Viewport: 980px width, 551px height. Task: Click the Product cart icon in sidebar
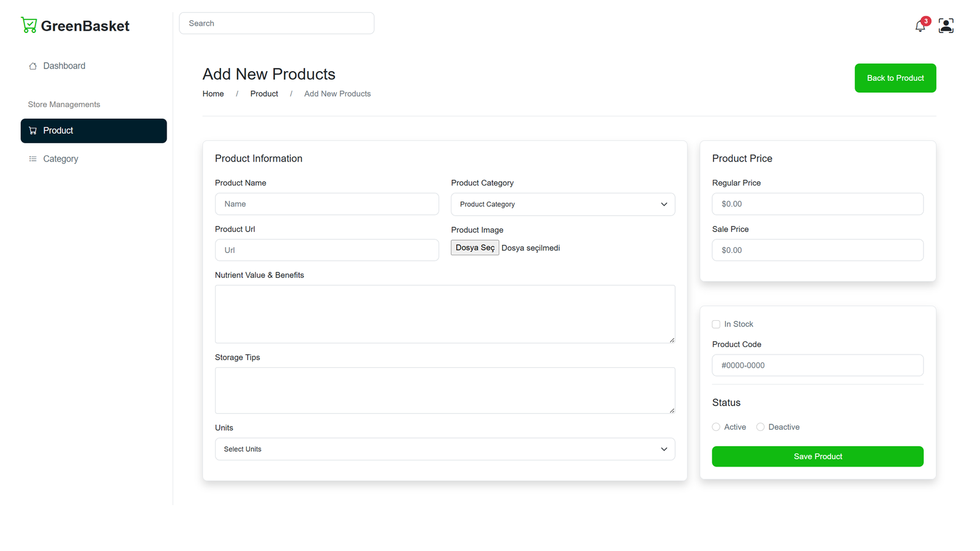pyautogui.click(x=33, y=131)
